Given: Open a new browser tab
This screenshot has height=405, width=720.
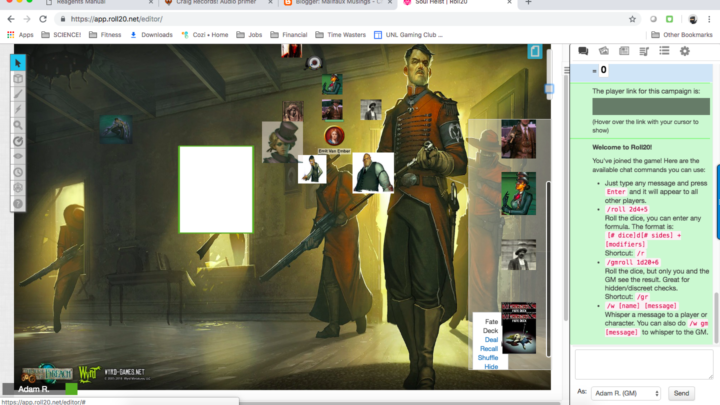Looking at the screenshot, I should pyautogui.click(x=528, y=3).
